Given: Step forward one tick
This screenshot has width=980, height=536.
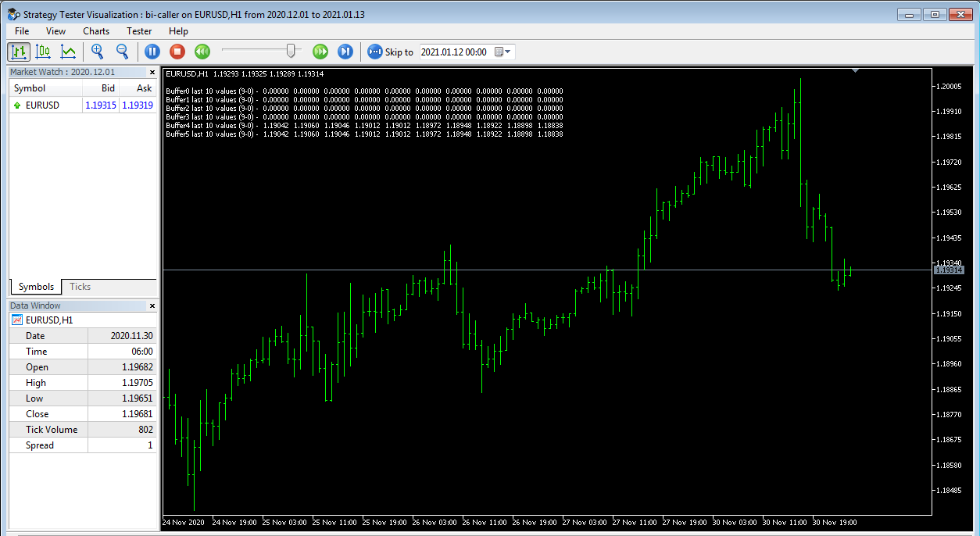Looking at the screenshot, I should (x=345, y=52).
